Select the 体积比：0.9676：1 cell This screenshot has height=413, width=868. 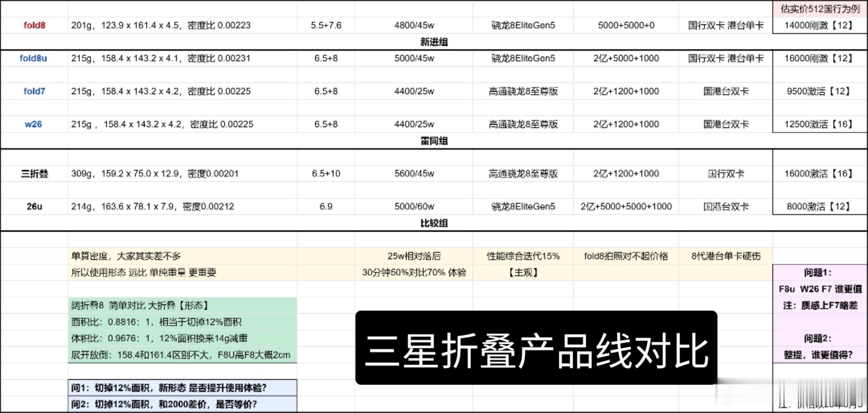coord(183,338)
